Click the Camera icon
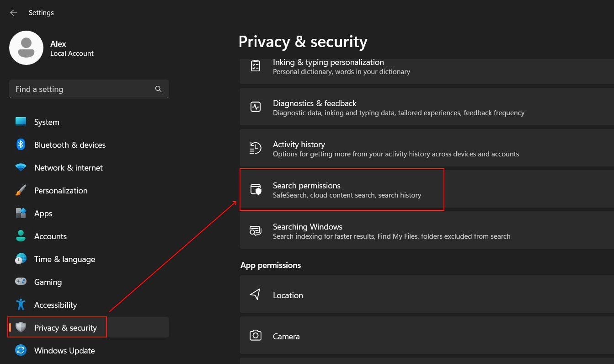The width and height of the screenshot is (614, 364). (256, 336)
